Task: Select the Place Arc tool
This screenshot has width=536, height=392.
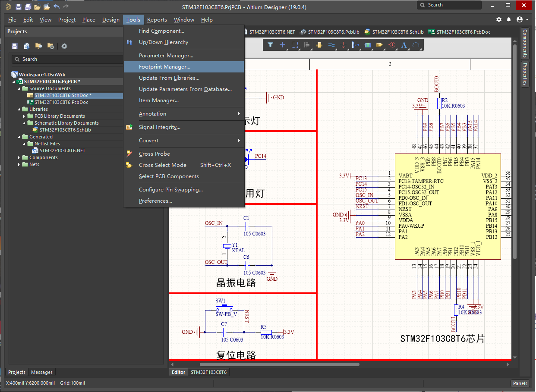Action: tap(416, 45)
